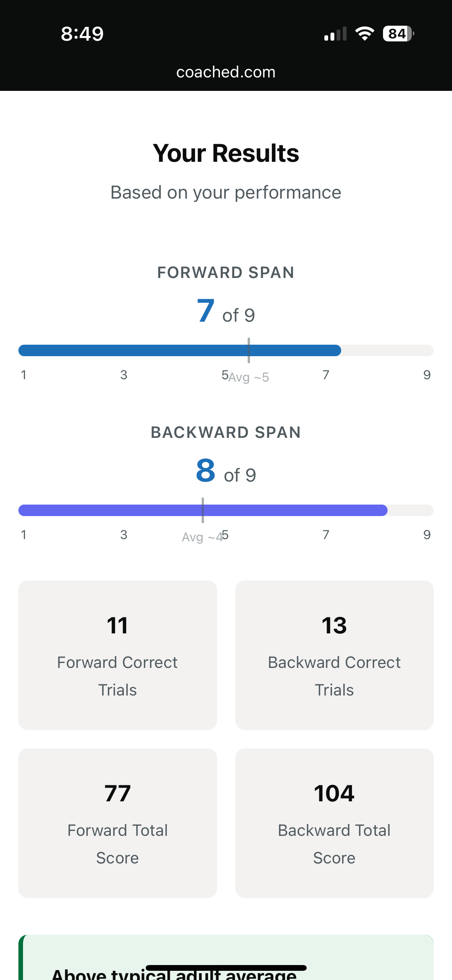Viewport: 452px width, 980px height.
Task: Open the Backward Total Score card
Action: 334,823
